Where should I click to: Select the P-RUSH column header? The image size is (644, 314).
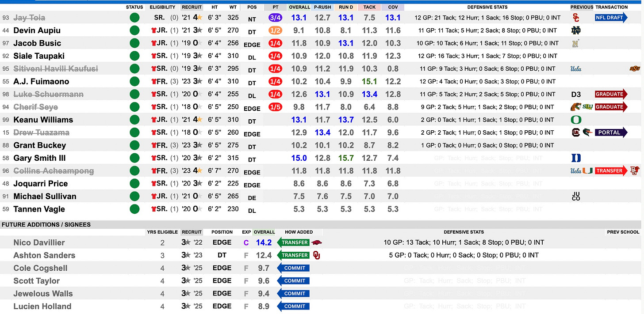point(322,7)
